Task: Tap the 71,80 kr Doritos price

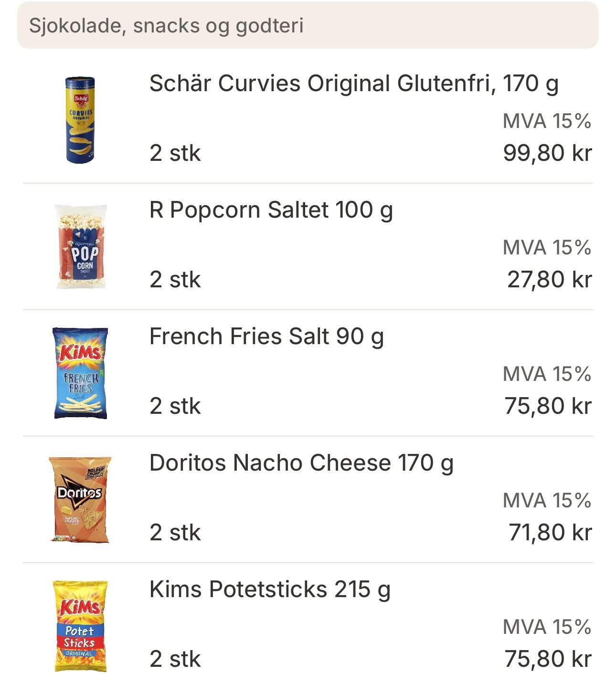Action: [550, 533]
